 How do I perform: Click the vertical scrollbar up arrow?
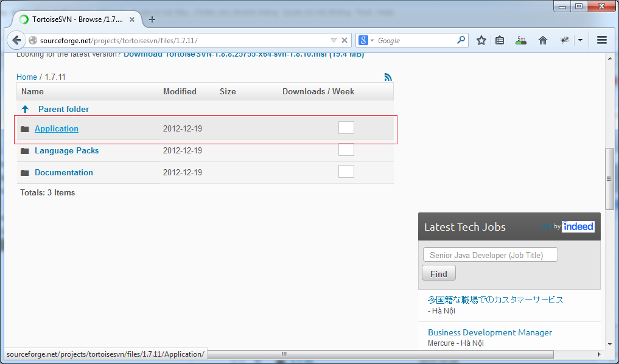[609, 58]
